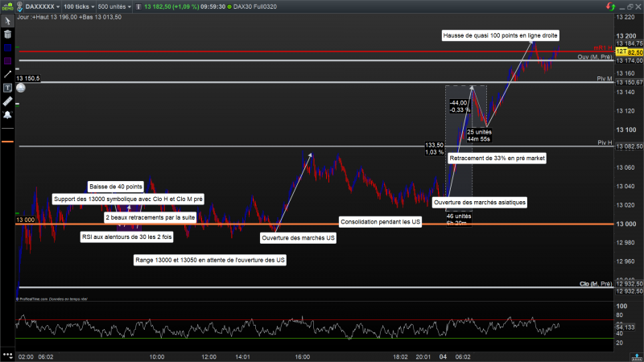The width and height of the screenshot is (644, 362).
Task: Open the 500 unités history dropdown
Action: (x=114, y=6)
